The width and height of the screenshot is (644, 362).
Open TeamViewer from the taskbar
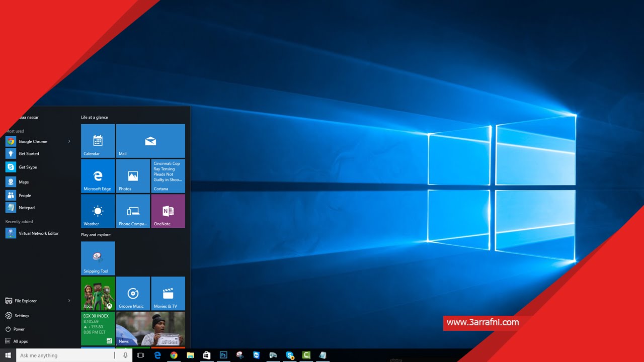click(257, 355)
